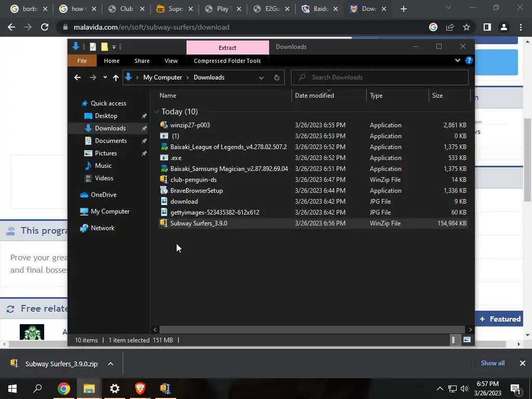Switch to the View ribbon tab
Viewport: 532px width, 399px height.
(171, 61)
